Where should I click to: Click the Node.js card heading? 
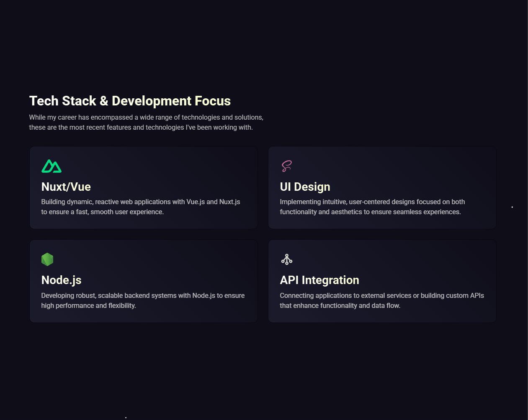[61, 280]
